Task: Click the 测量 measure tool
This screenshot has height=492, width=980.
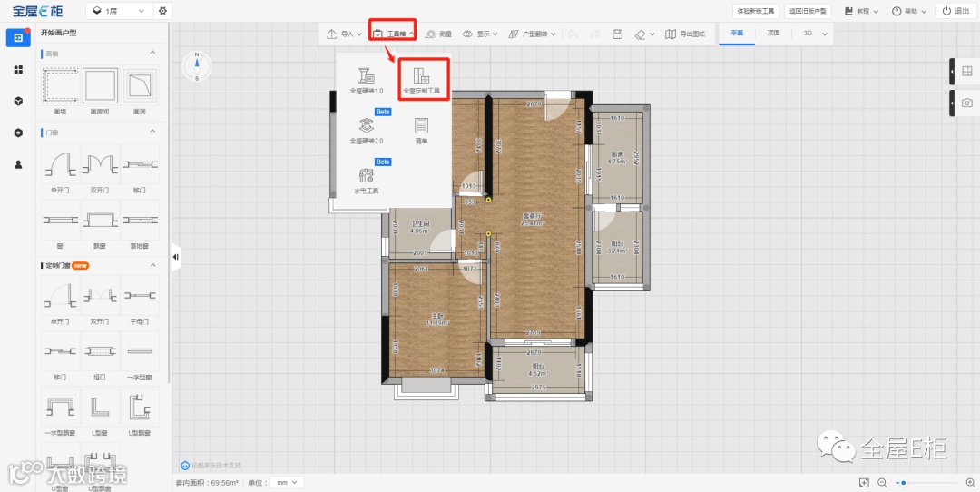Action: pos(438,34)
